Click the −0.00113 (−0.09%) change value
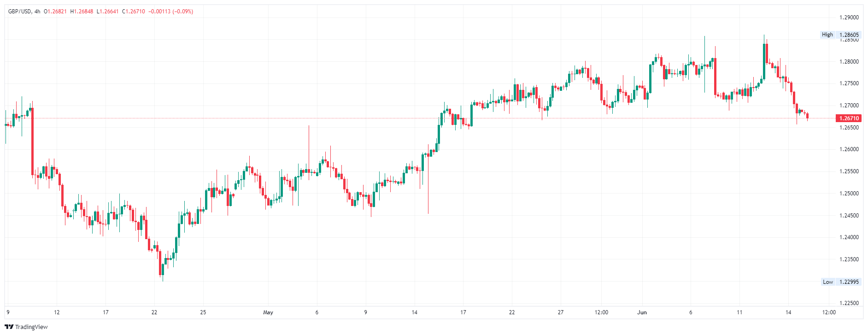The image size is (868, 335). pos(170,12)
